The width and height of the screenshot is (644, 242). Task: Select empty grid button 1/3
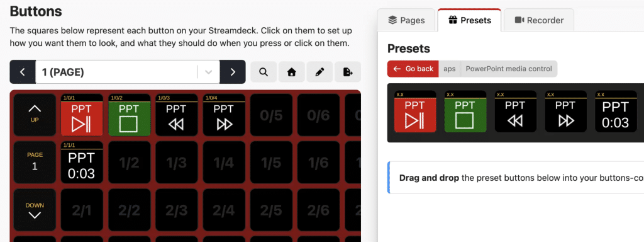[176, 162]
